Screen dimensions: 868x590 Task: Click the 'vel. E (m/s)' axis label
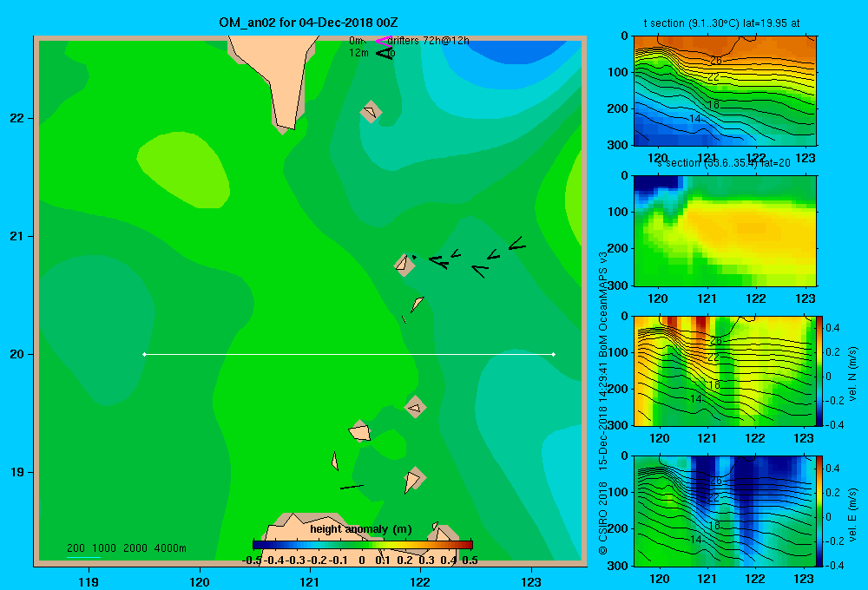pyautogui.click(x=852, y=514)
